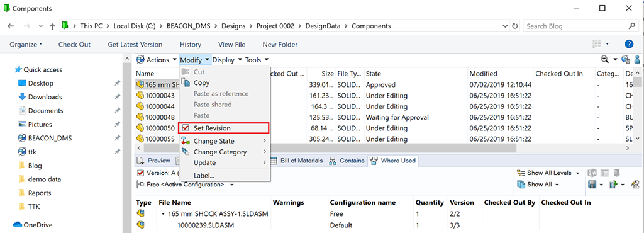Collapse the open Modify menu
Image resolution: width=644 pixels, height=233 pixels.
[x=195, y=60]
